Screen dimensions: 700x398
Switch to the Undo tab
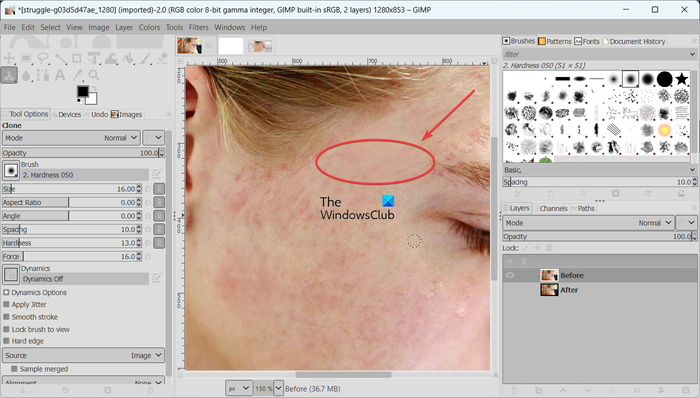pos(96,114)
